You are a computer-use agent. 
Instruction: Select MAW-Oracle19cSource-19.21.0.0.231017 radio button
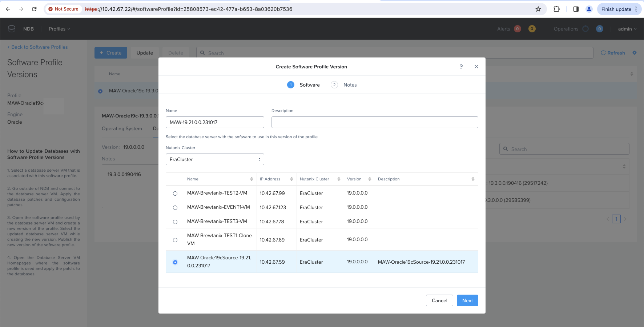(175, 262)
